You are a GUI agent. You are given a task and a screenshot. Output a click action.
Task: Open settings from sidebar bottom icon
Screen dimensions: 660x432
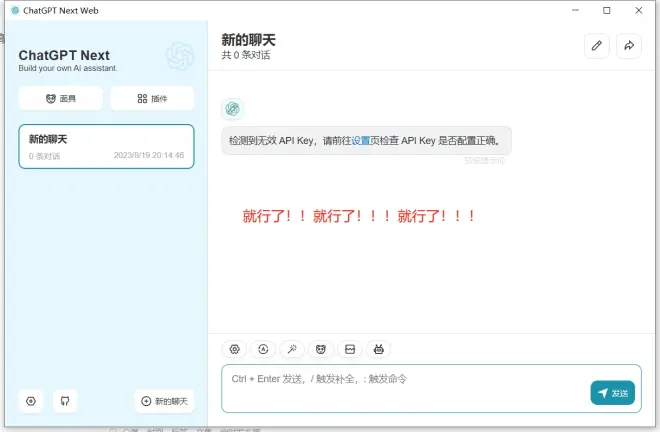[31, 401]
